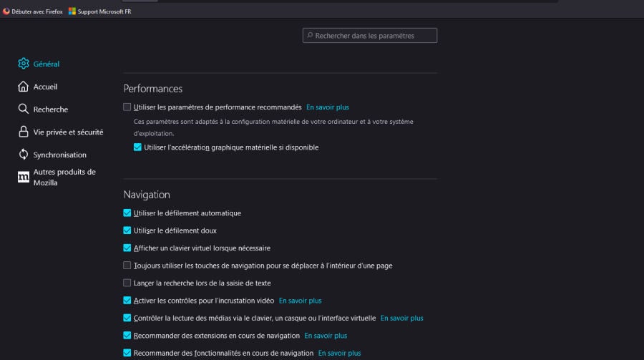The image size is (644, 360).
Task: Select the Recherche magnifier icon in sidebar
Action: (24, 110)
